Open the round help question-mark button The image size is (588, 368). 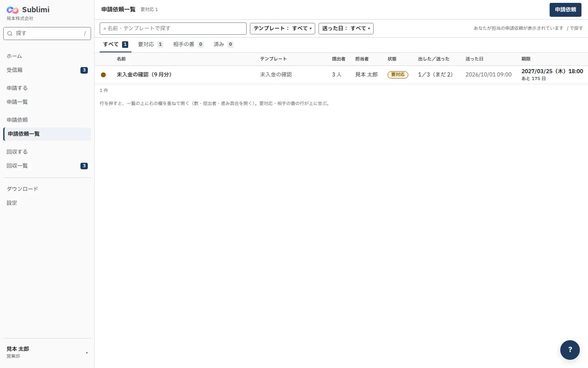pyautogui.click(x=570, y=350)
